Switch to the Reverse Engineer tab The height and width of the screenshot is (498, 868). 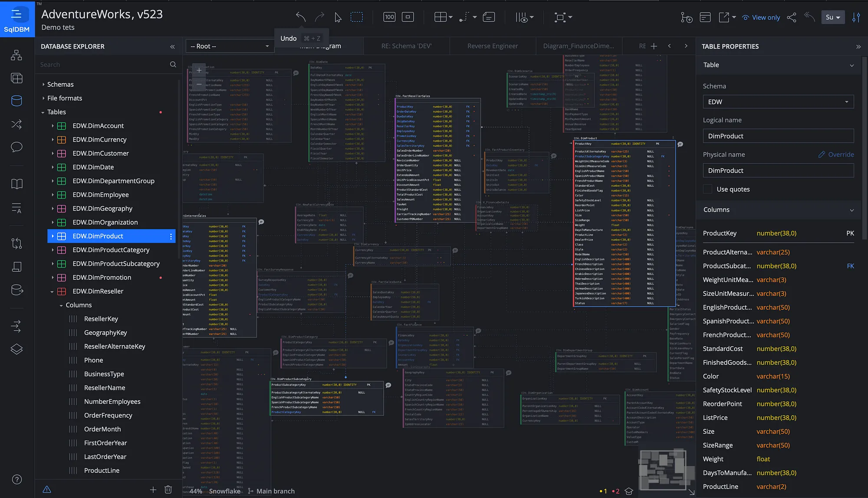coord(493,46)
